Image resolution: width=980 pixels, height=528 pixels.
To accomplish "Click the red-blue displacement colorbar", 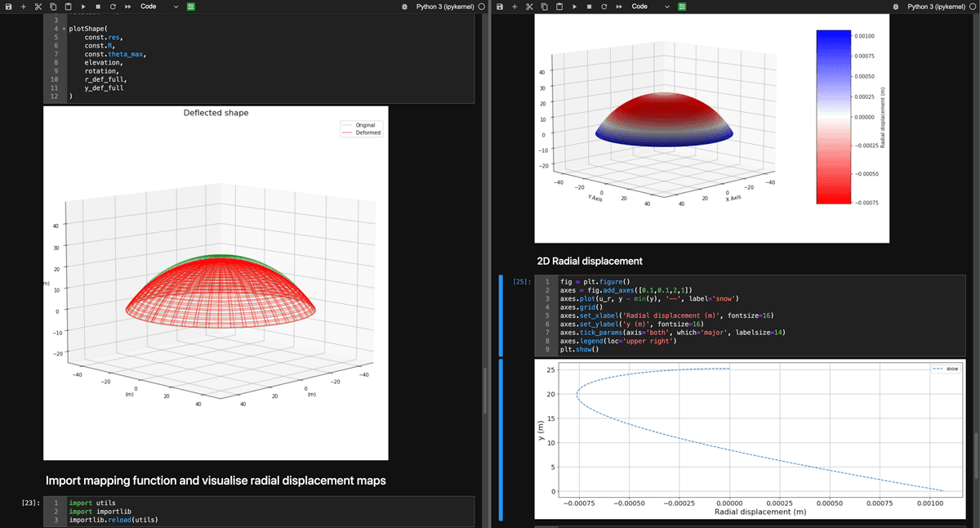I will pyautogui.click(x=833, y=116).
